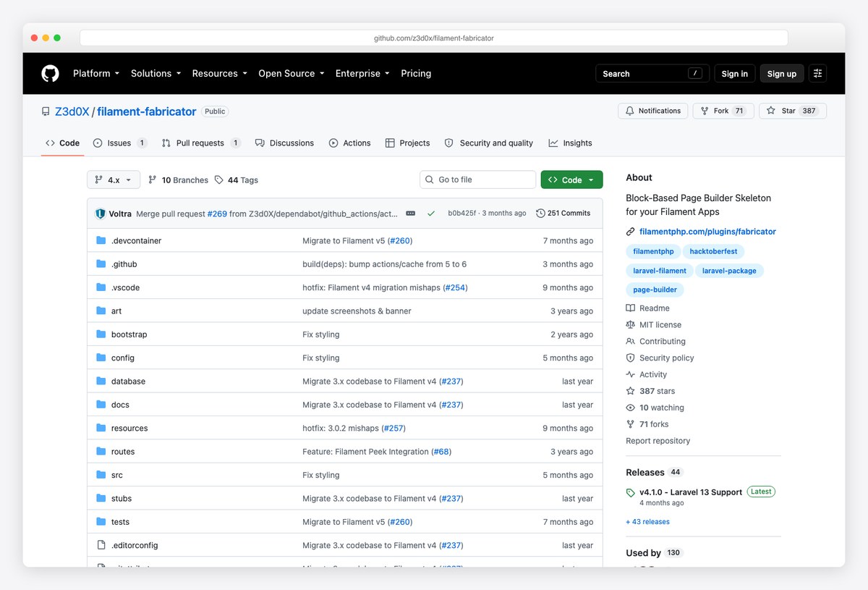Image resolution: width=868 pixels, height=590 pixels.
Task: Click the page-builder topic tag
Action: [655, 290]
